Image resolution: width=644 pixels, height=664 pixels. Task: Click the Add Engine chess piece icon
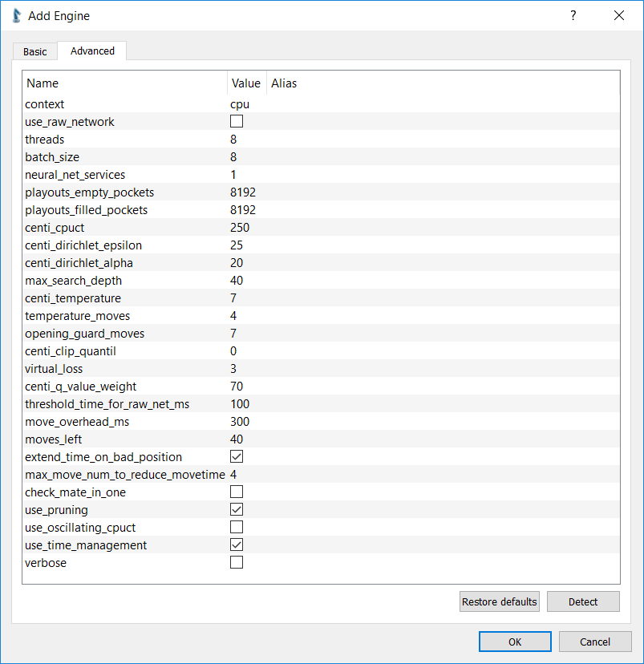point(17,16)
